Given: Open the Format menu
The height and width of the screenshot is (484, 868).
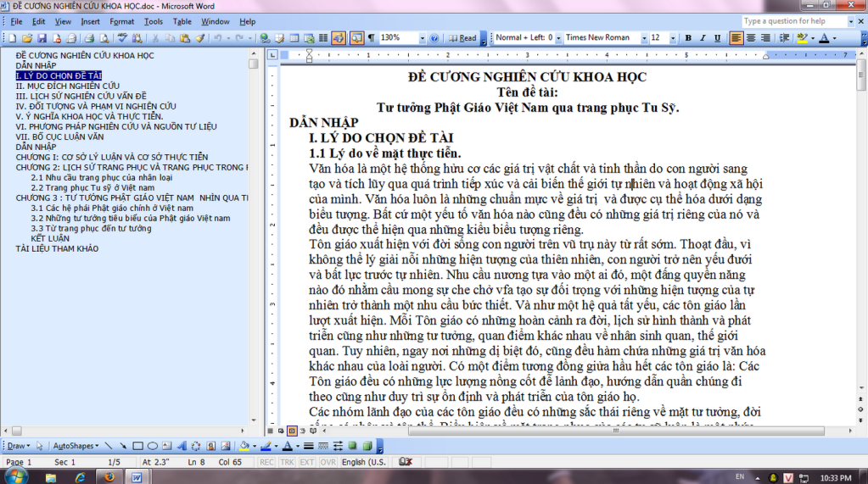Looking at the screenshot, I should click(121, 21).
